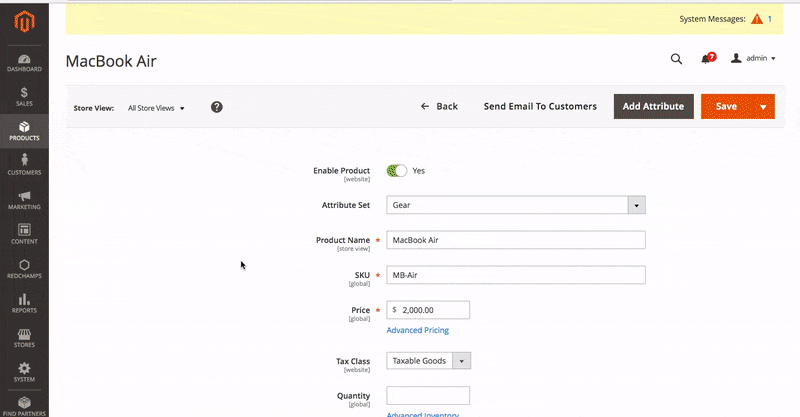Toggle the Enable Product switch
This screenshot has height=417, width=800.
[x=397, y=171]
